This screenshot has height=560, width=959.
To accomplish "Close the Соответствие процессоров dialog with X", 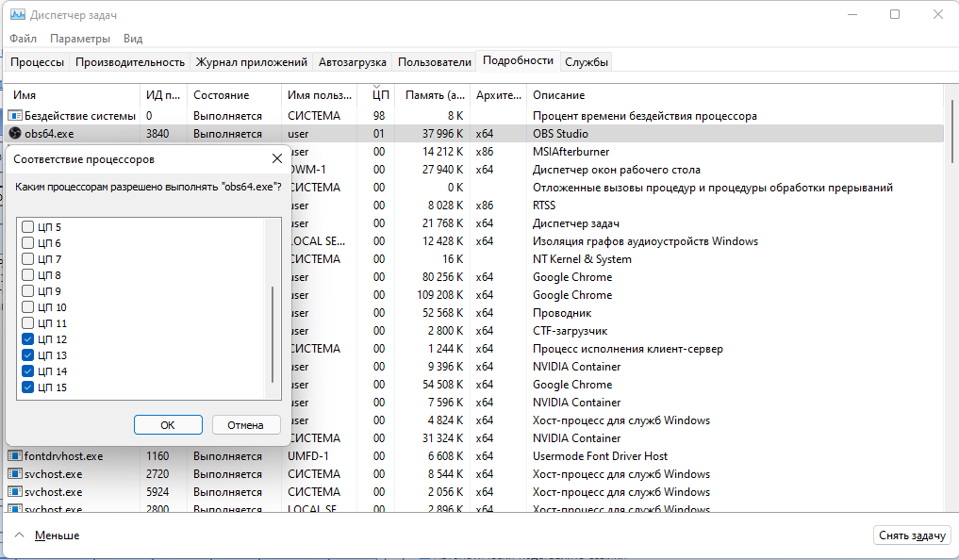I will [x=276, y=159].
